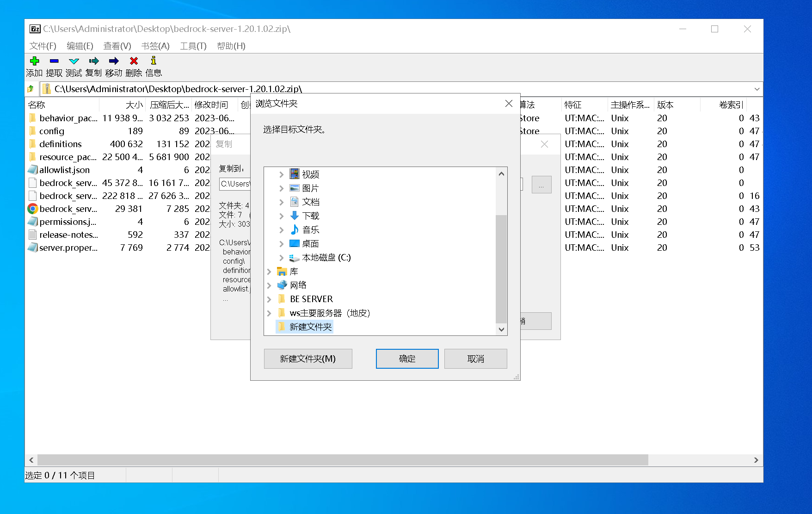Open the 文件(F) menu
This screenshot has height=514, width=812.
(x=43, y=46)
